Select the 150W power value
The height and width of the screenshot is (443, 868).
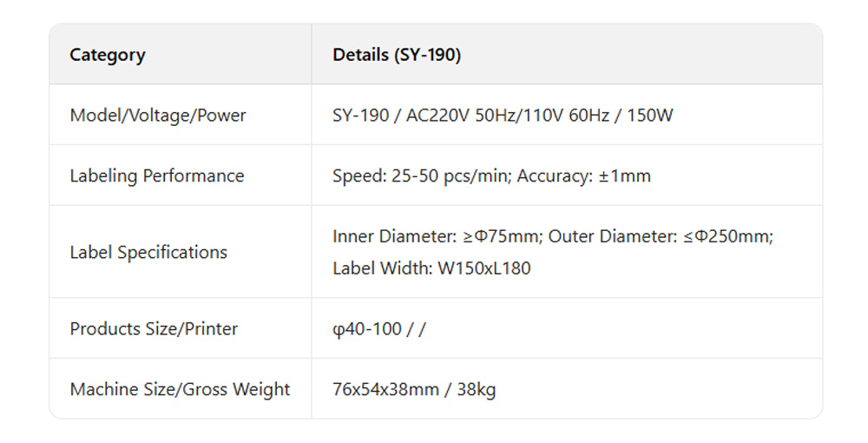point(649,115)
